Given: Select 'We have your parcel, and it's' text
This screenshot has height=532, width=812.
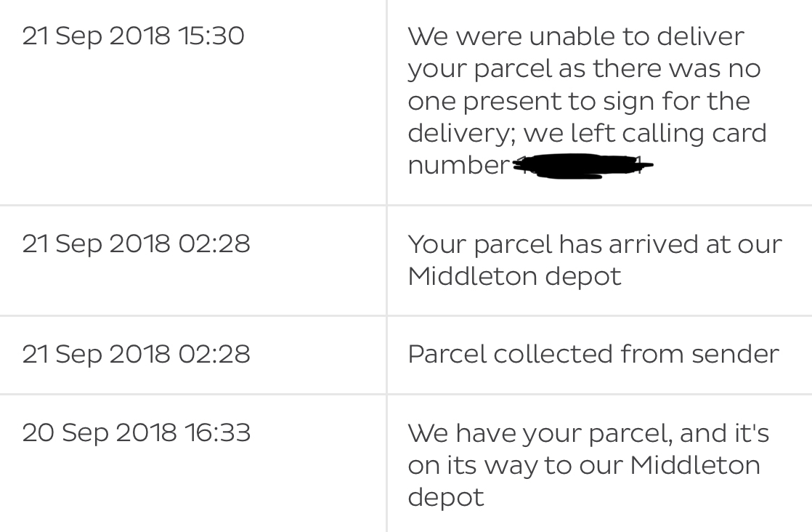Looking at the screenshot, I should pos(588,433).
